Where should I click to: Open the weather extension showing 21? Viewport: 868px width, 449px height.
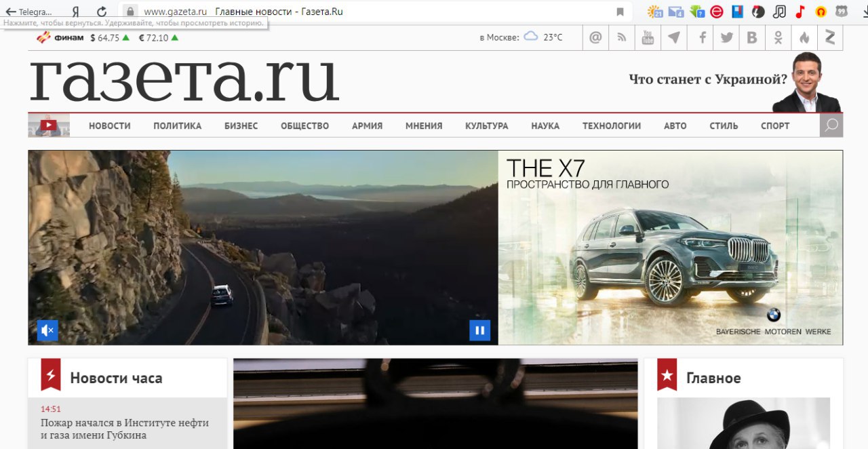click(654, 12)
